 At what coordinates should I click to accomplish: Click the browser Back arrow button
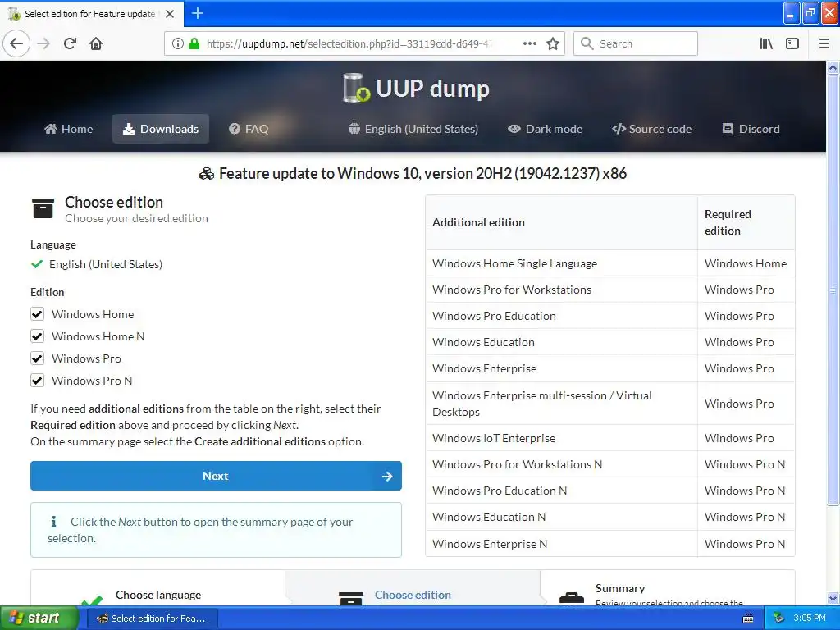click(x=16, y=43)
